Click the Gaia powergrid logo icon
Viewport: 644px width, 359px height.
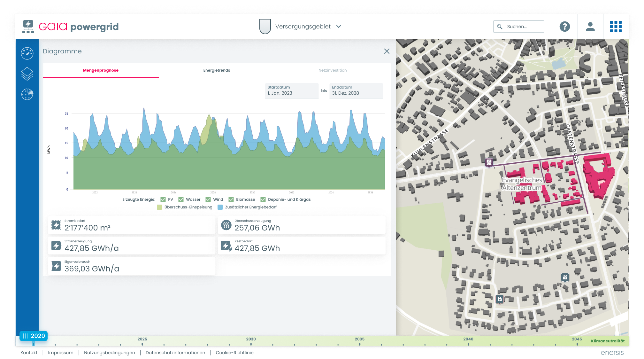(x=28, y=27)
